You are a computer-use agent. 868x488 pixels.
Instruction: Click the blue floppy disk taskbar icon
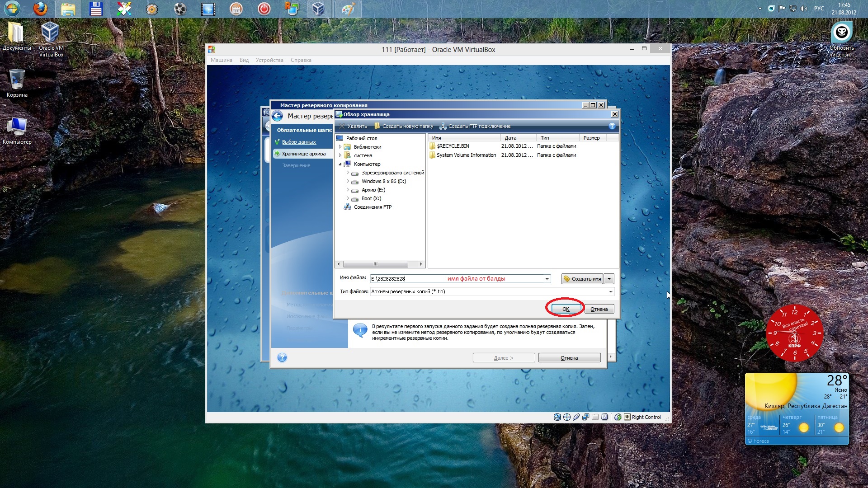pos(96,9)
